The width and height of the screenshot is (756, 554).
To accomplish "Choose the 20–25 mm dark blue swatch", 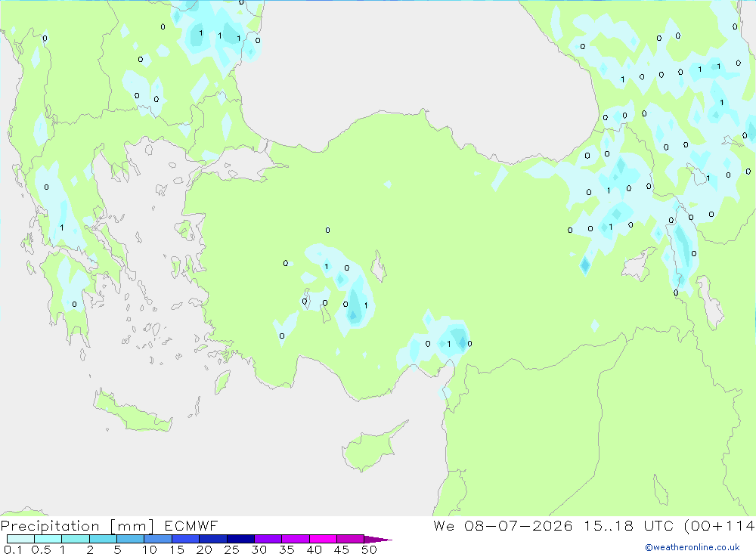I will point(212,539).
